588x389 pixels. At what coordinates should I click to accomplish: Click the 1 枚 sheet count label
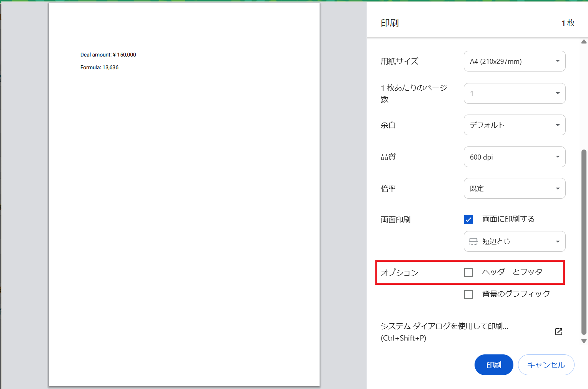568,23
